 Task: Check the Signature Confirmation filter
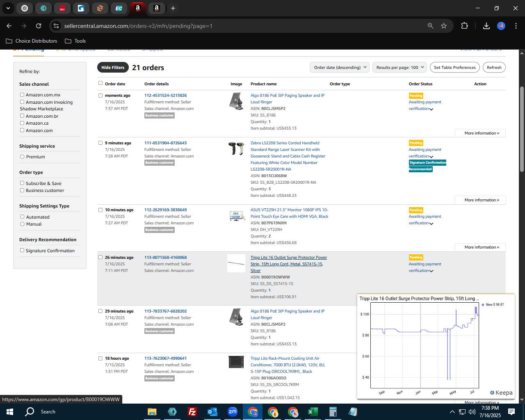click(x=22, y=250)
